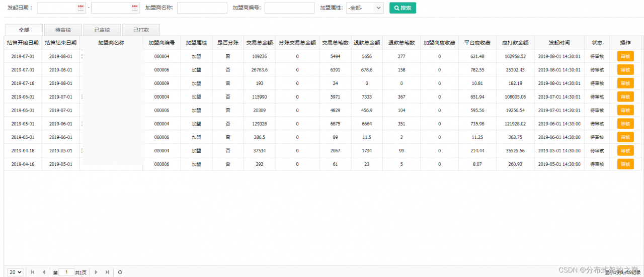Select refund count cell 277
This screenshot has height=277, width=644.
pos(401,56)
